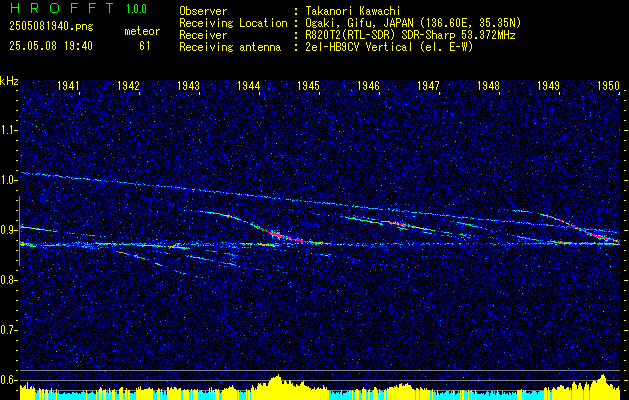This screenshot has width=629, height=400.
Task: Click the "Receiver" field label
Action: click(x=203, y=35)
